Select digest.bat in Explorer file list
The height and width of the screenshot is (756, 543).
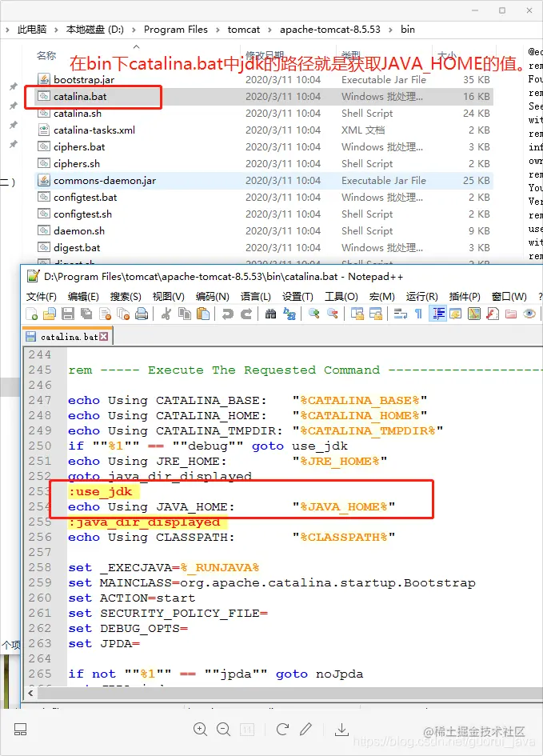[264, 248]
